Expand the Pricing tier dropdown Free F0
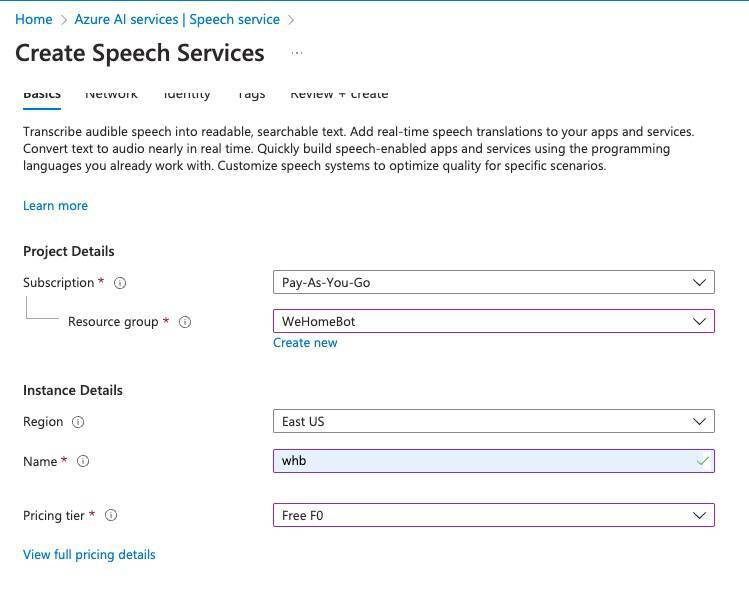The width and height of the screenshot is (749, 599). [x=493, y=515]
